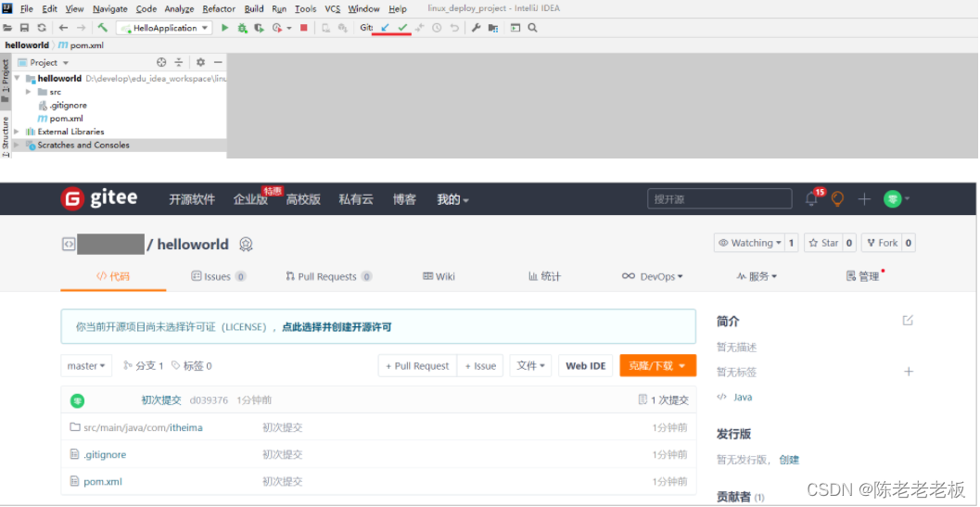The image size is (980, 507).
Task: Click Save All icon in toolbar
Action: [x=24, y=28]
